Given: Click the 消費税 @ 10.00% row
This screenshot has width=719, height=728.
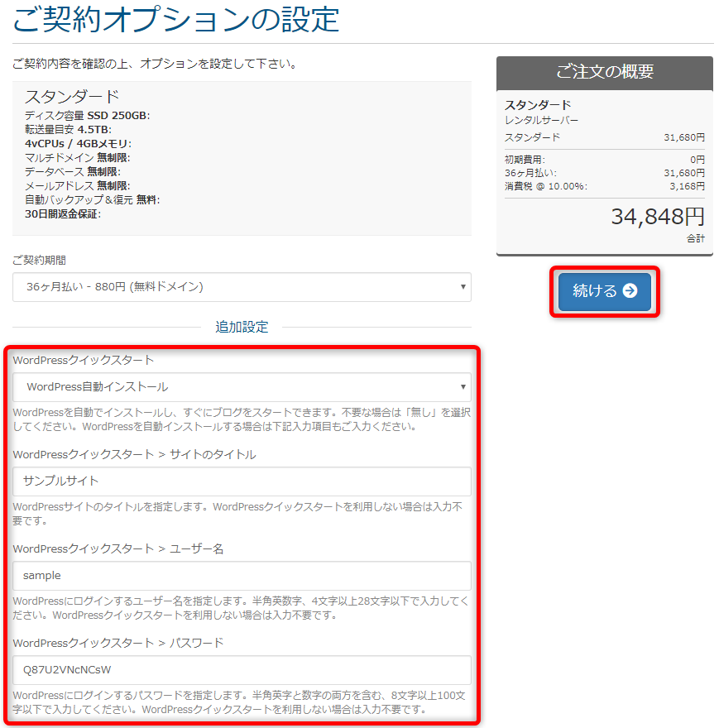Looking at the screenshot, I should [605, 187].
